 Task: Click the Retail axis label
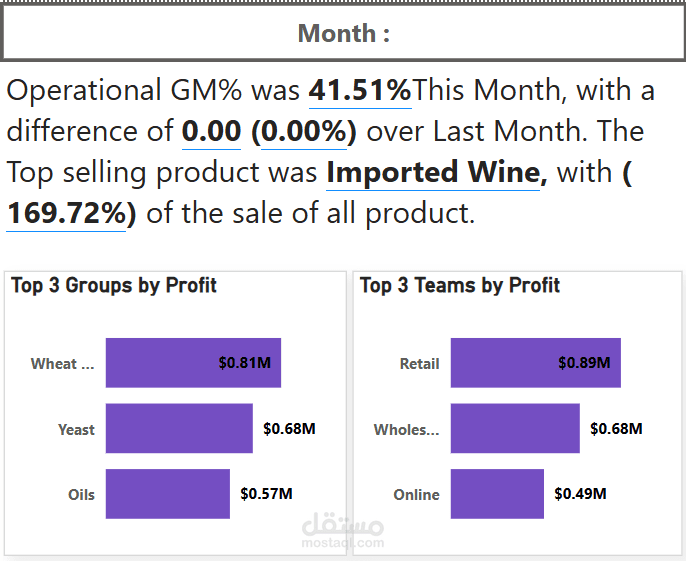[x=419, y=364]
